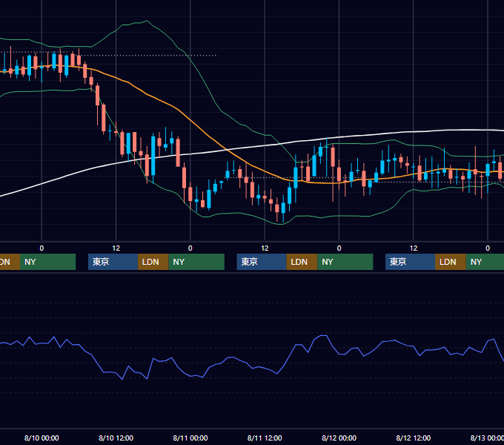Click the "8/10 00:00" time axis label
504x445 pixels.
[x=42, y=438]
